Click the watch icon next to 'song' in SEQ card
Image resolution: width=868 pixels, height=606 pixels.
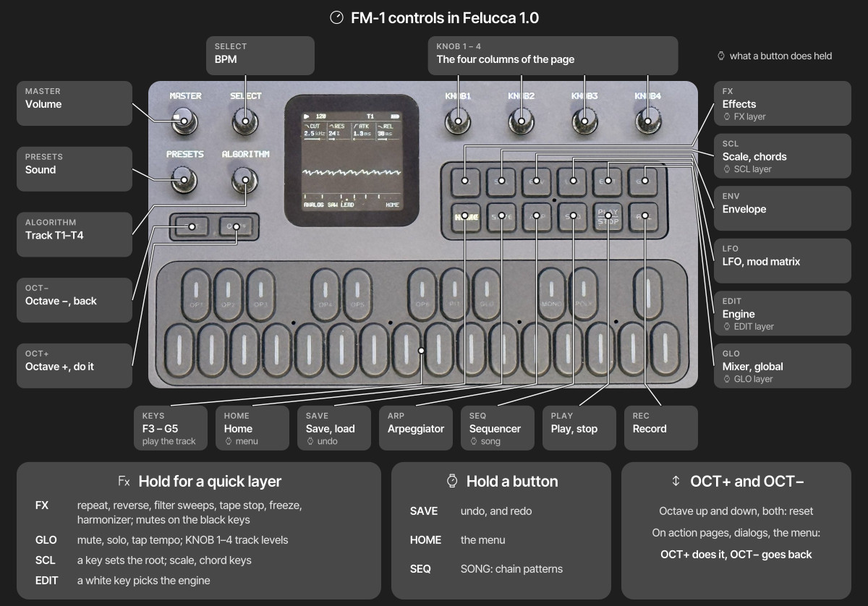(x=474, y=441)
